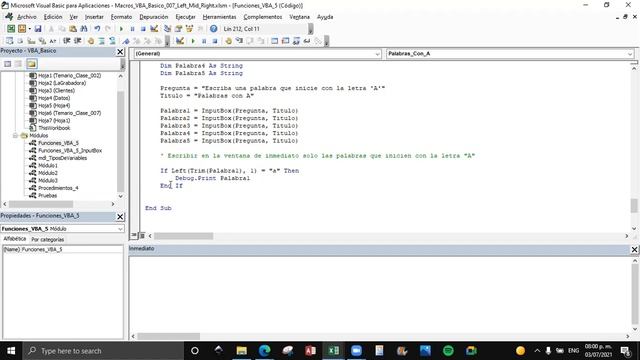Open the Depuración menu
640x360 pixels.
tap(153, 17)
